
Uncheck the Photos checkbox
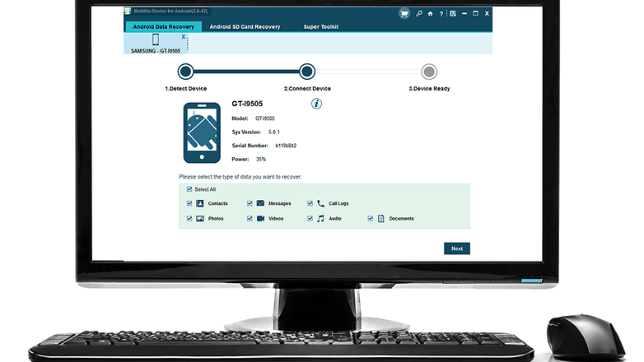189,218
